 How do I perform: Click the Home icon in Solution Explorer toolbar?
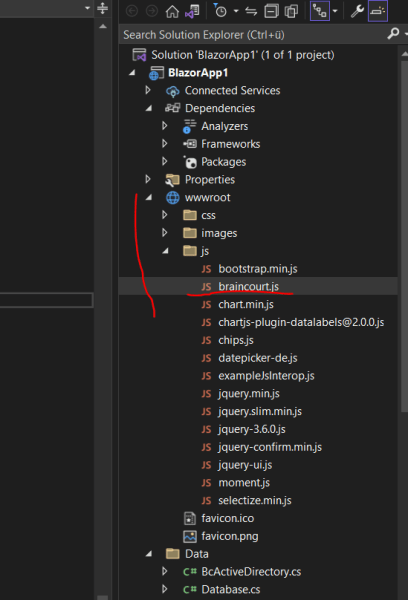172,11
